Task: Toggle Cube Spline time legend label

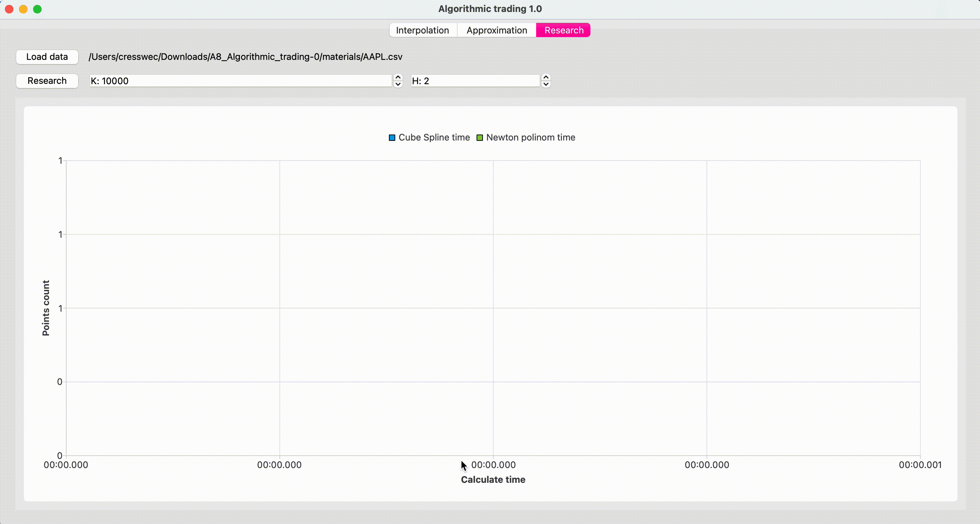Action: click(x=434, y=137)
